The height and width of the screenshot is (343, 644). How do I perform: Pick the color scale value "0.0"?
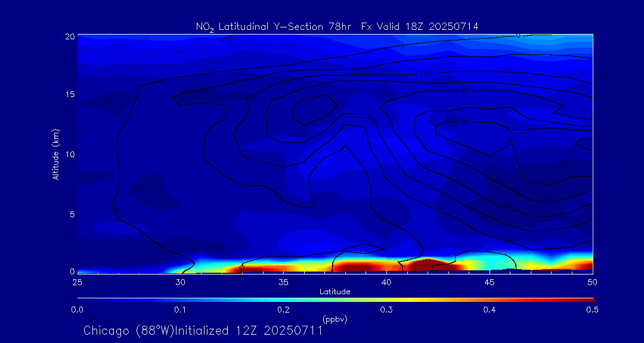pos(78,310)
